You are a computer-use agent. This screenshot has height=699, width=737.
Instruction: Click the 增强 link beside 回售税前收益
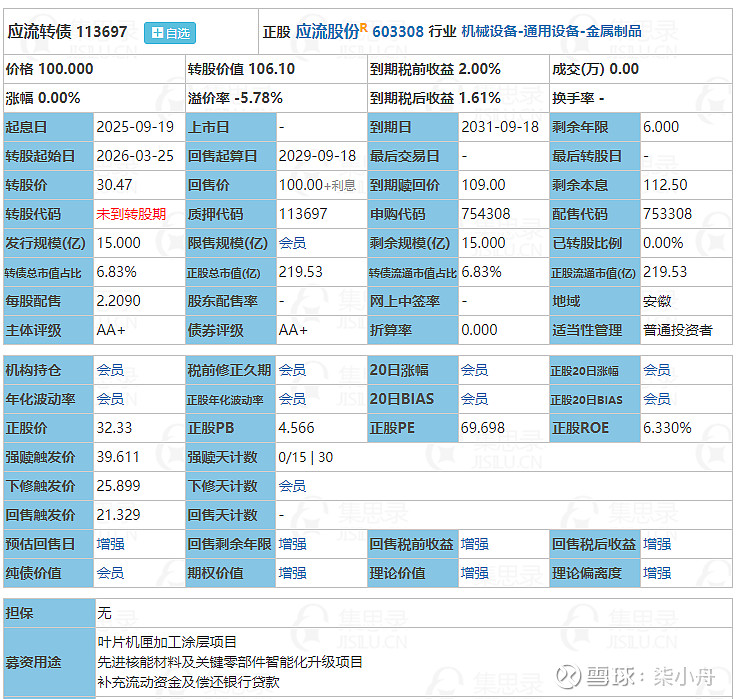[x=474, y=544]
